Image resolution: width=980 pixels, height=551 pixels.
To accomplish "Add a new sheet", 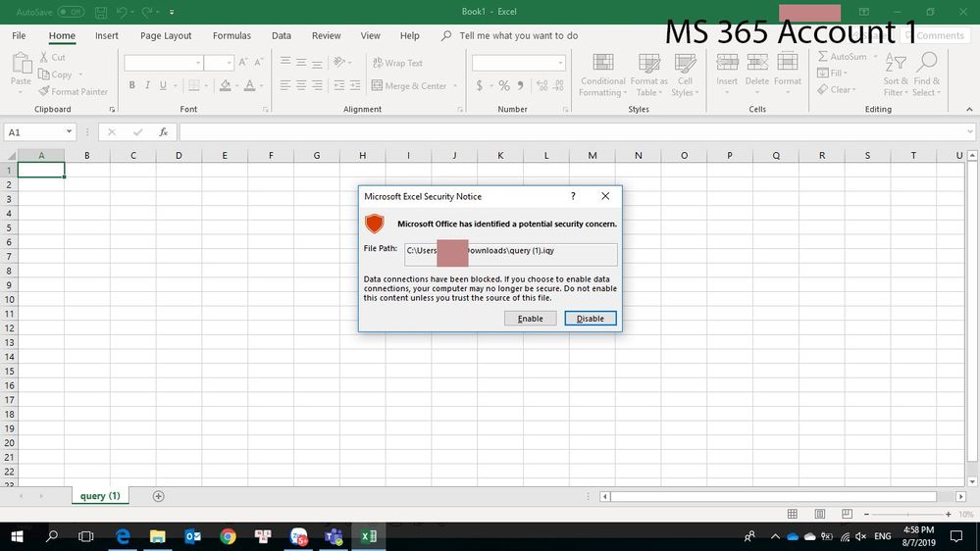I will coord(158,496).
